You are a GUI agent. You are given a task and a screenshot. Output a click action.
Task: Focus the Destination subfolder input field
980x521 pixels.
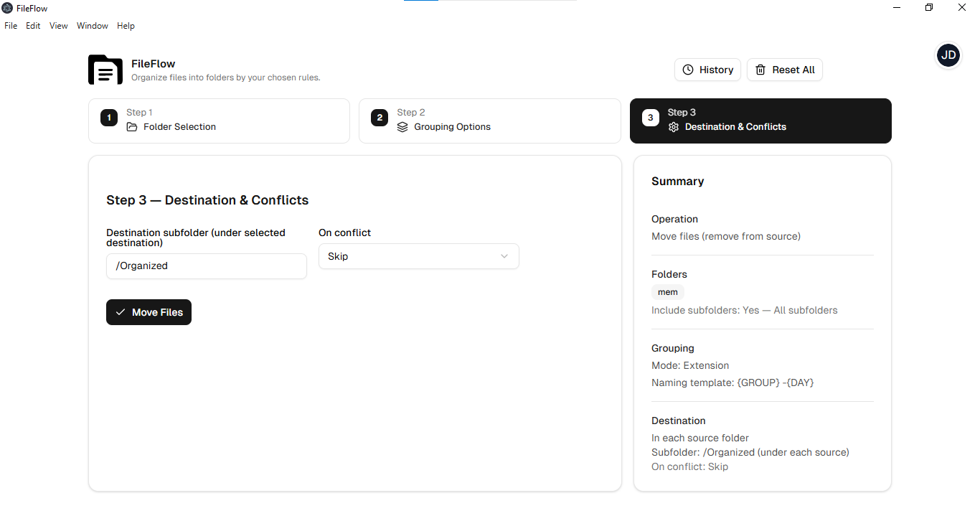tap(207, 266)
